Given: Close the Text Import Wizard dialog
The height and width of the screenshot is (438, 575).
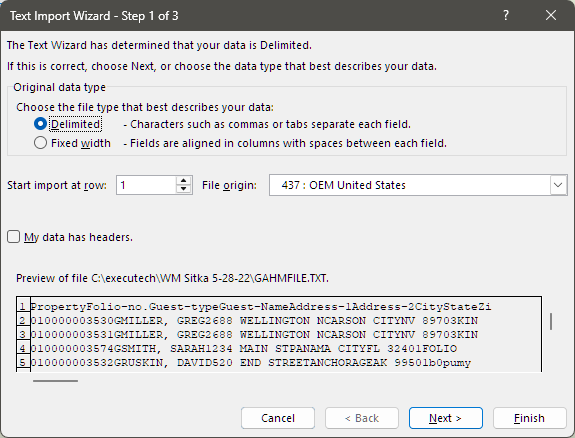Looking at the screenshot, I should tap(551, 15).
